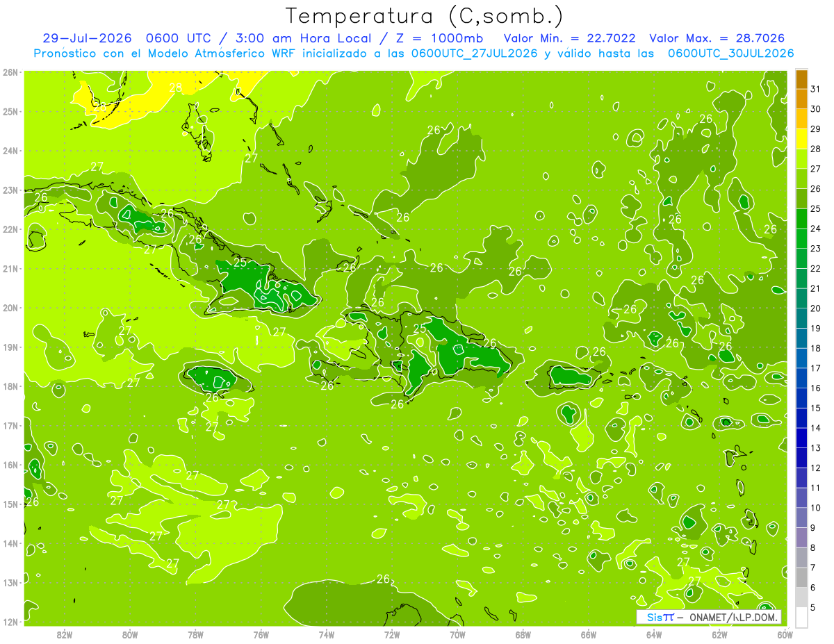The image size is (834, 644).
Task: Click the "14N" latitude axis label
Action: pyautogui.click(x=10, y=543)
